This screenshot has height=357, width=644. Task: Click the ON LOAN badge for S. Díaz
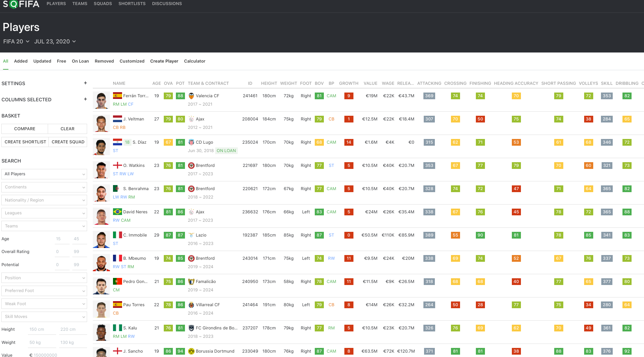click(x=226, y=151)
